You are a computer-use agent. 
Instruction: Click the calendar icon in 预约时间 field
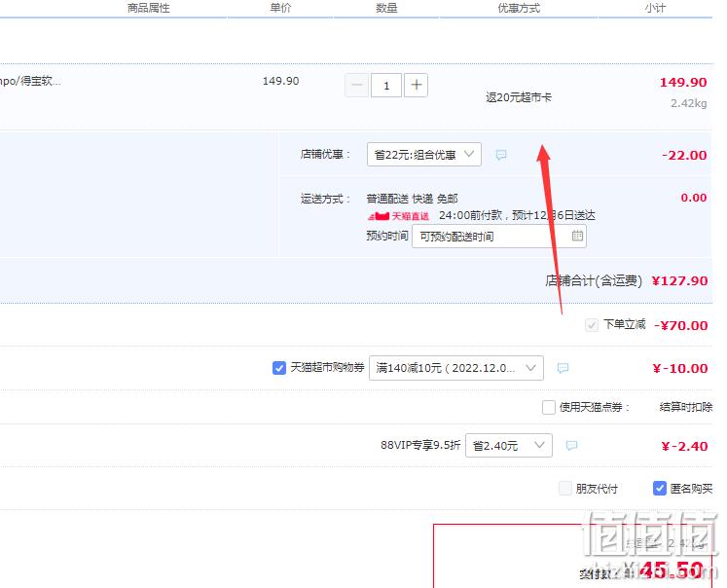[x=577, y=236]
